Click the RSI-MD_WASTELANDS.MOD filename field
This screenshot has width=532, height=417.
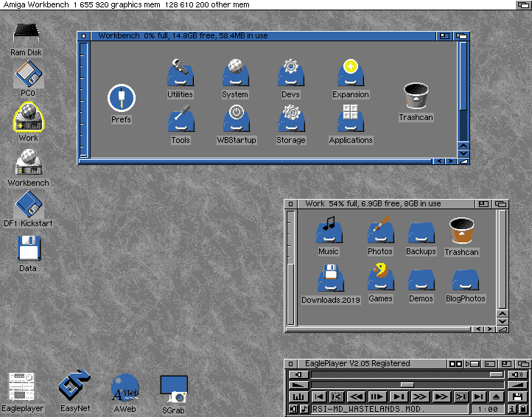click(390, 409)
